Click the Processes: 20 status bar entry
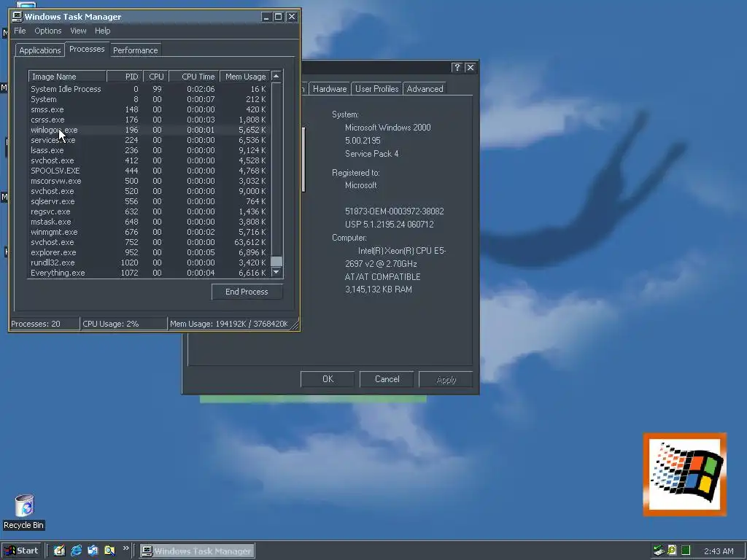The height and width of the screenshot is (560, 747). tap(44, 324)
